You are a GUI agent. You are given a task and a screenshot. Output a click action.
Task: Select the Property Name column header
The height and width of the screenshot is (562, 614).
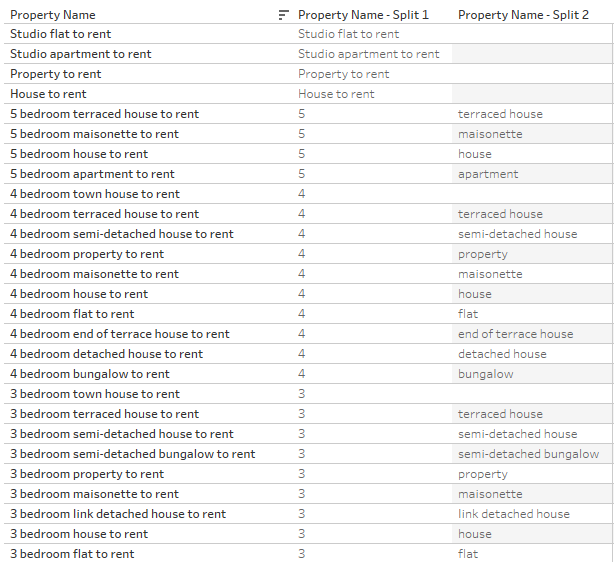(x=52, y=15)
